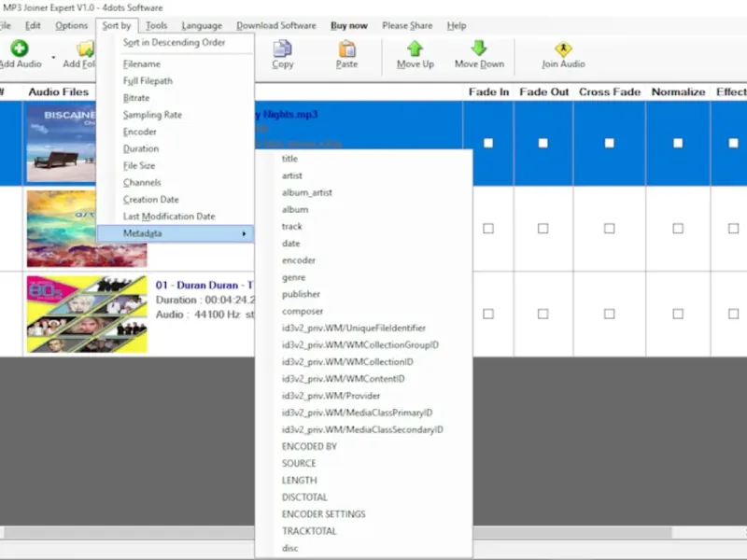Click the Add Folder icon
The width and height of the screenshot is (747, 560).
(x=86, y=49)
